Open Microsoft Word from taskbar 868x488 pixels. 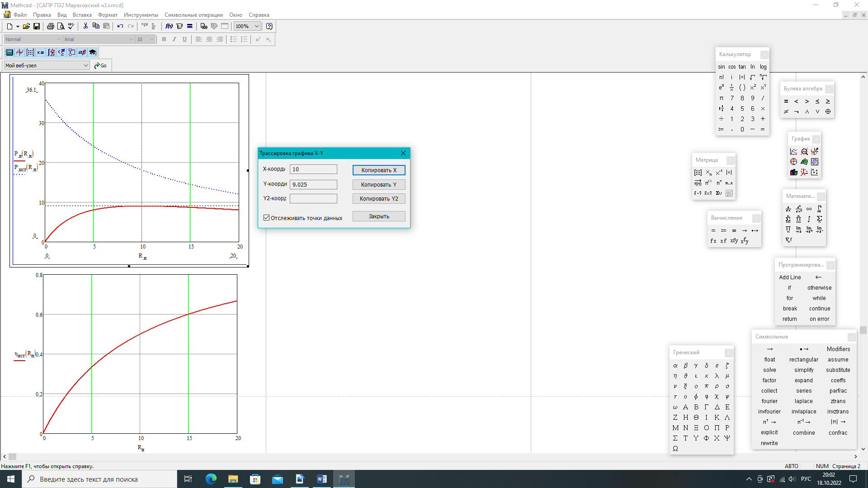pyautogui.click(x=322, y=479)
